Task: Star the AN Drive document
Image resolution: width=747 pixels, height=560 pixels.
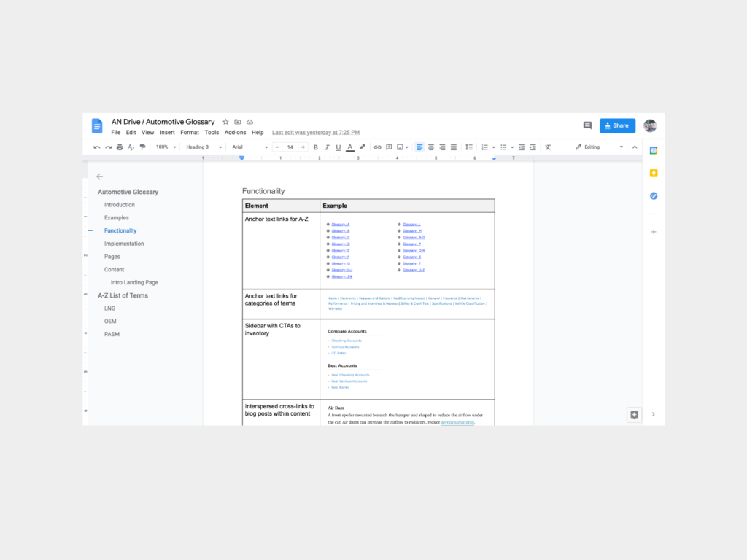Action: pos(226,122)
